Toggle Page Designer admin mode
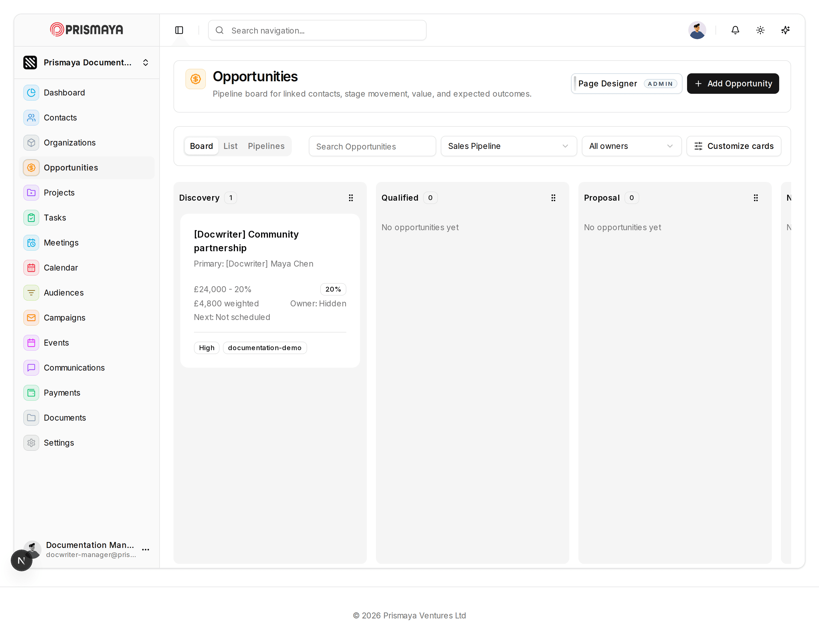This screenshot has height=644, width=819. click(626, 84)
